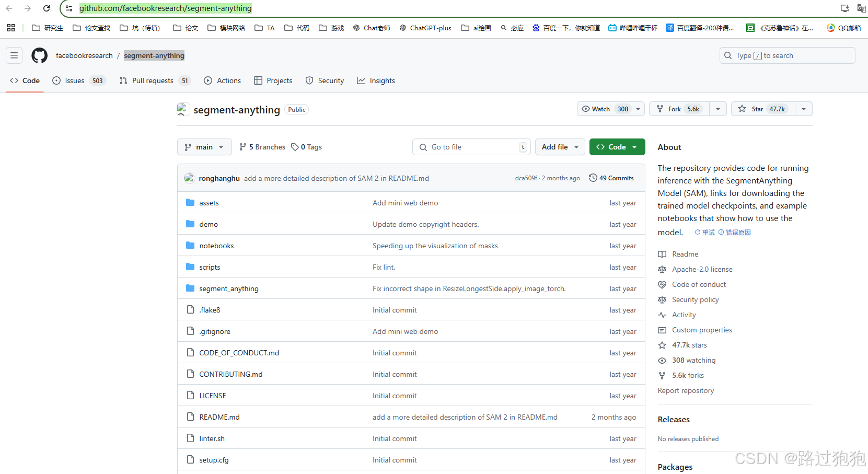Open the 0 Tags link
868x474 pixels.
coord(306,147)
